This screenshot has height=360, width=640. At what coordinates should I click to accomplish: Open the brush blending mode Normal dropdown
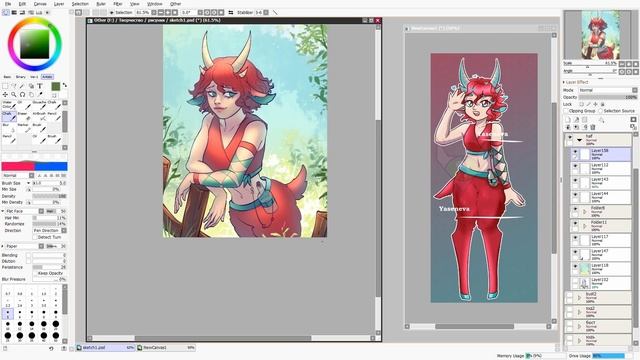pyautogui.click(x=18, y=176)
